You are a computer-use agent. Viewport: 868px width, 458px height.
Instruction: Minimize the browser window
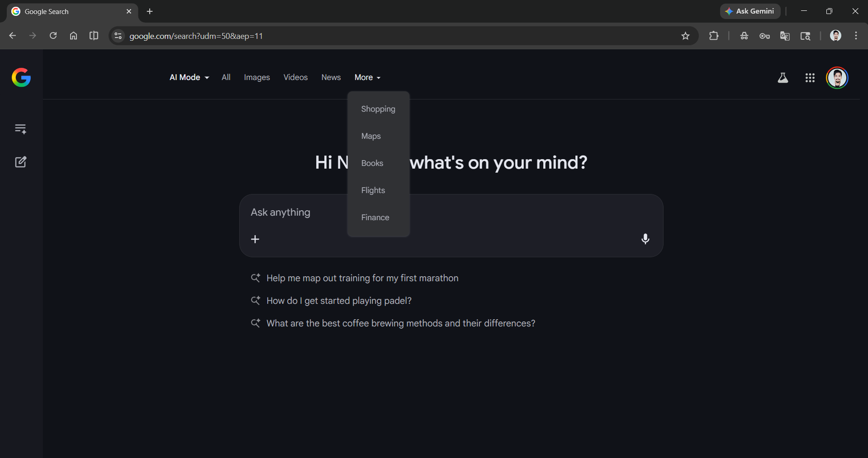pos(804,11)
